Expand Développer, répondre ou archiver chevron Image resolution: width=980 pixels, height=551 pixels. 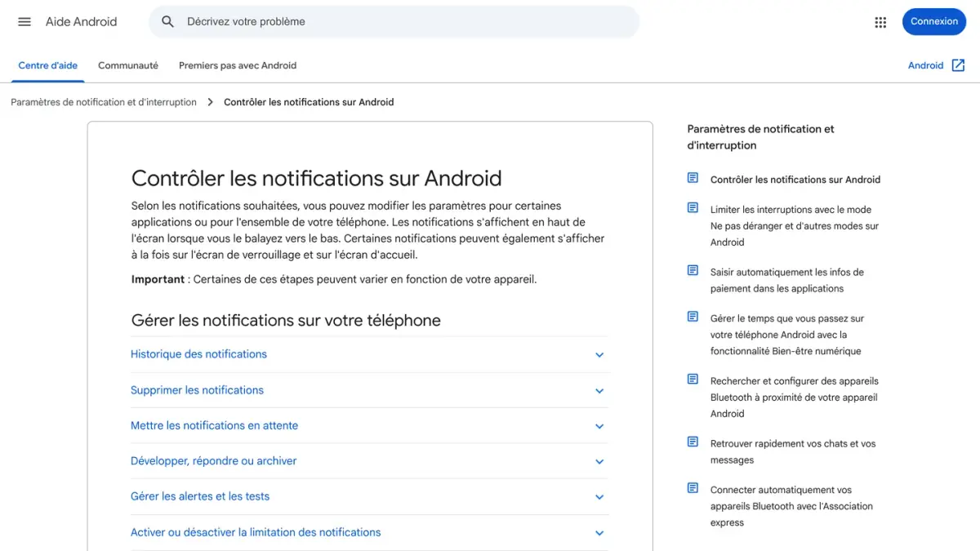click(599, 462)
